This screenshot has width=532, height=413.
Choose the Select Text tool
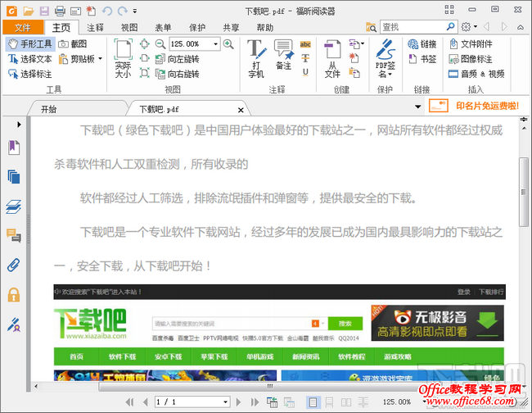tap(30, 59)
